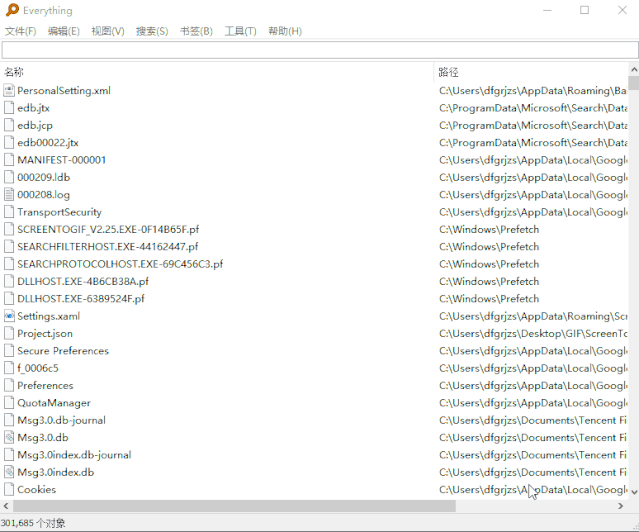
Task: Click the Msg3.0.db database icon
Action: click(9, 437)
